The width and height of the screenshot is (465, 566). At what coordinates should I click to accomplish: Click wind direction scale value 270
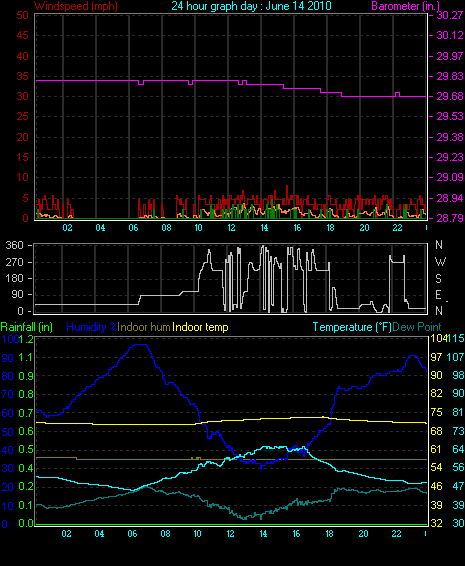[x=15, y=262]
